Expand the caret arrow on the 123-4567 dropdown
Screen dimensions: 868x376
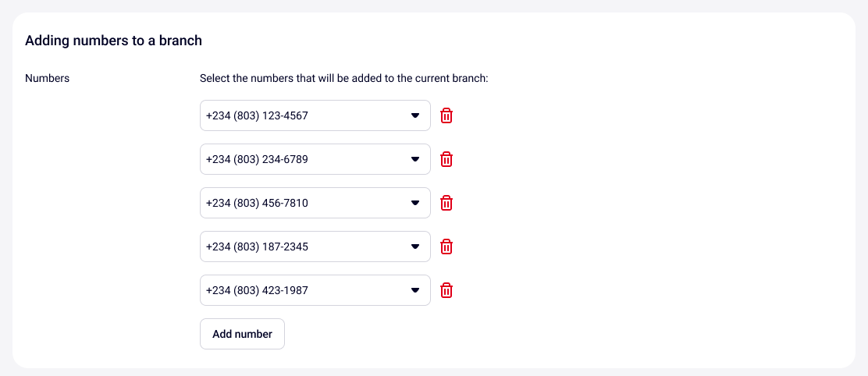point(415,116)
